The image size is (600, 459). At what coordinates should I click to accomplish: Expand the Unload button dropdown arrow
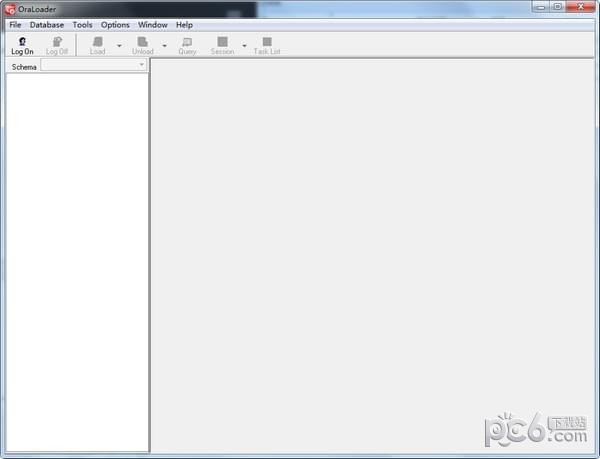click(165, 46)
